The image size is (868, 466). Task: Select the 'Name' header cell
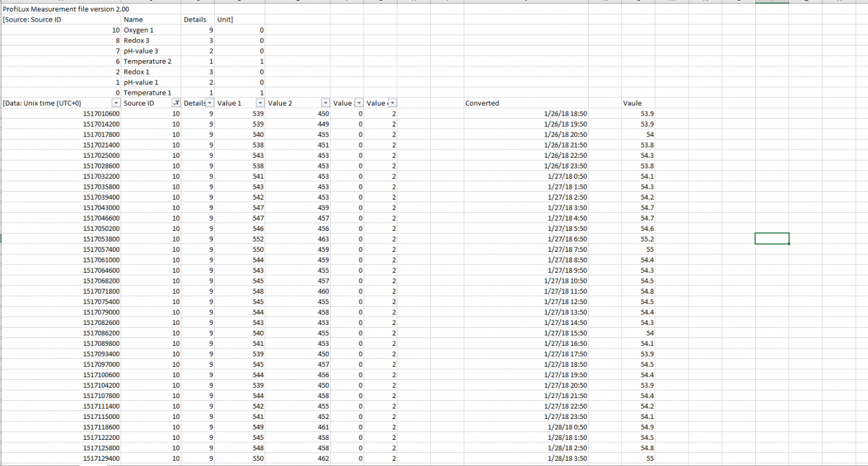151,20
